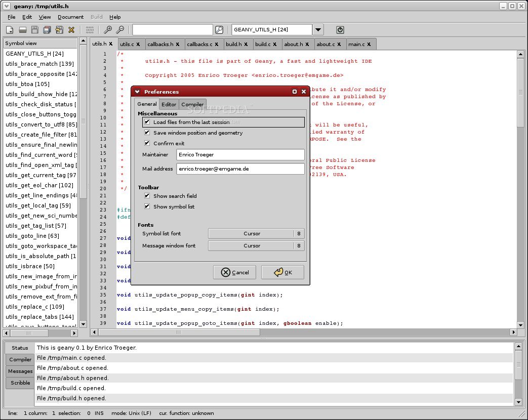Click the Symbol view column header
This screenshot has width=528, height=420.
tap(40, 43)
